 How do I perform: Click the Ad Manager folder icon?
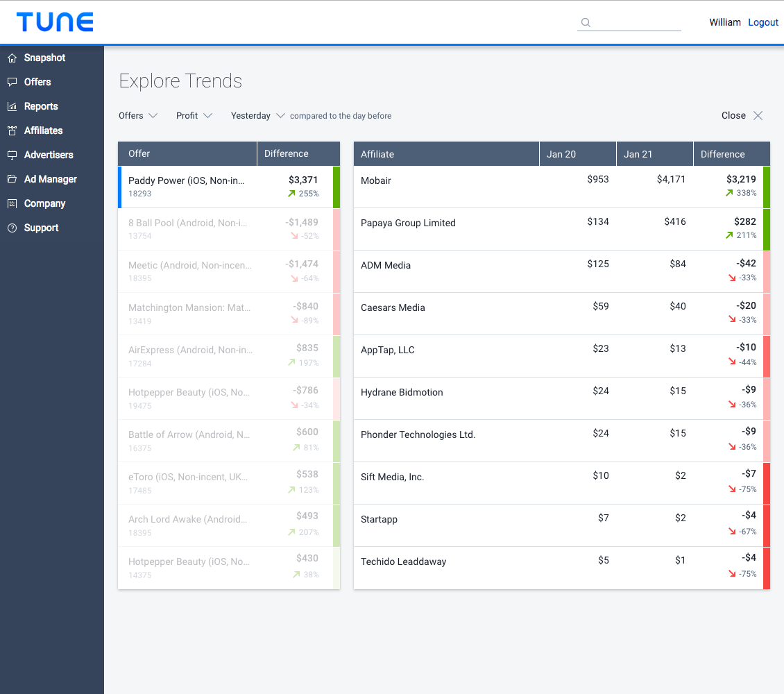(x=12, y=179)
